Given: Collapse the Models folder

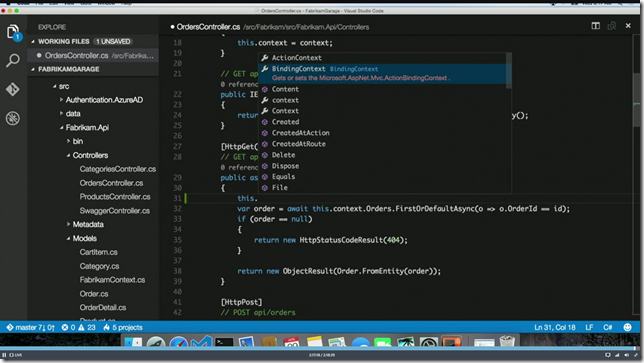Looking at the screenshot, I should tap(68, 238).
